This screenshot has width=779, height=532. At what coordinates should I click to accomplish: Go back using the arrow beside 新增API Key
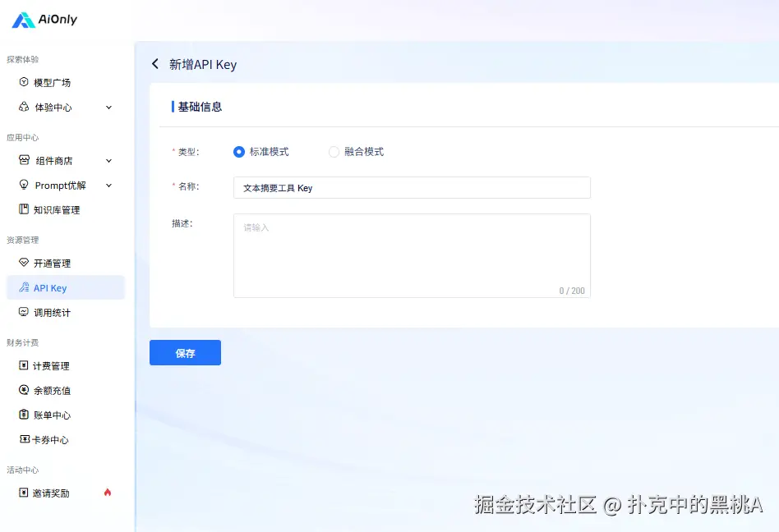pos(155,63)
